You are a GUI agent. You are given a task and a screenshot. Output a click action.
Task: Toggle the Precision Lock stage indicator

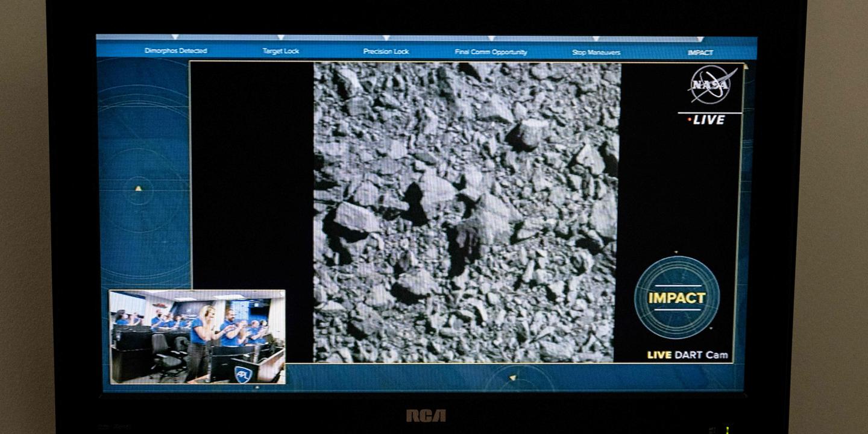coord(385,51)
